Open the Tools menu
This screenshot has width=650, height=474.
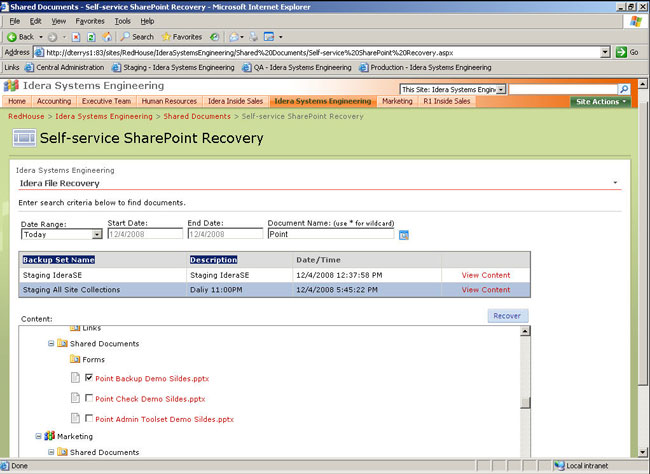coord(122,21)
